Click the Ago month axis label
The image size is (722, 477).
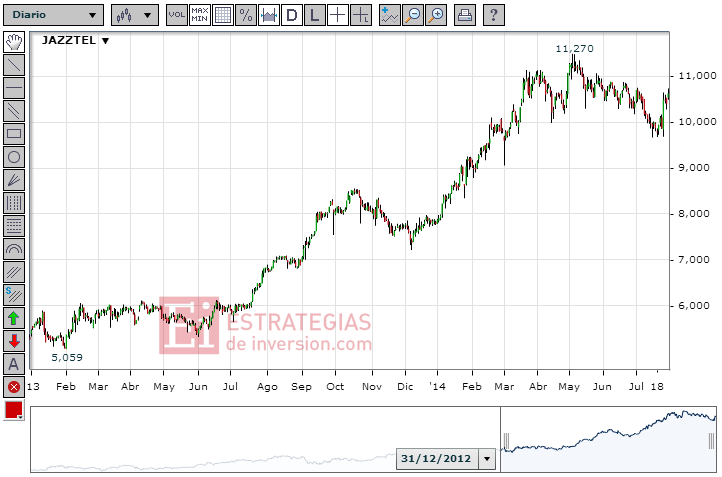[267, 387]
